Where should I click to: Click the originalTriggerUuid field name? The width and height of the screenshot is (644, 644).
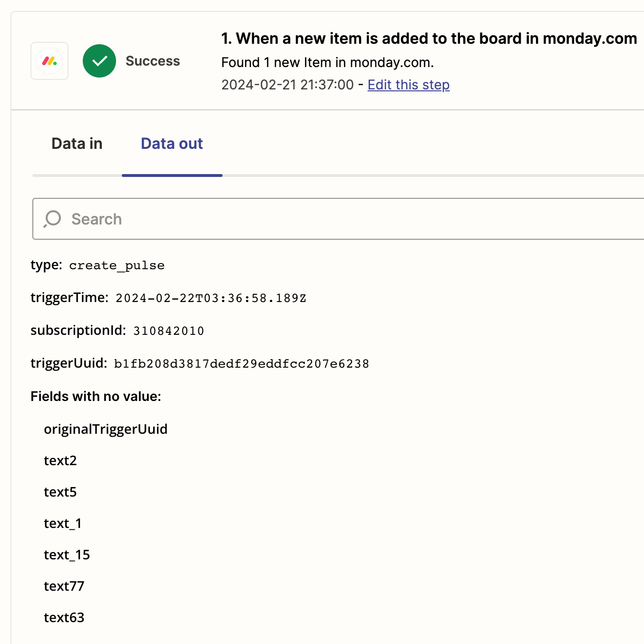pos(106,429)
